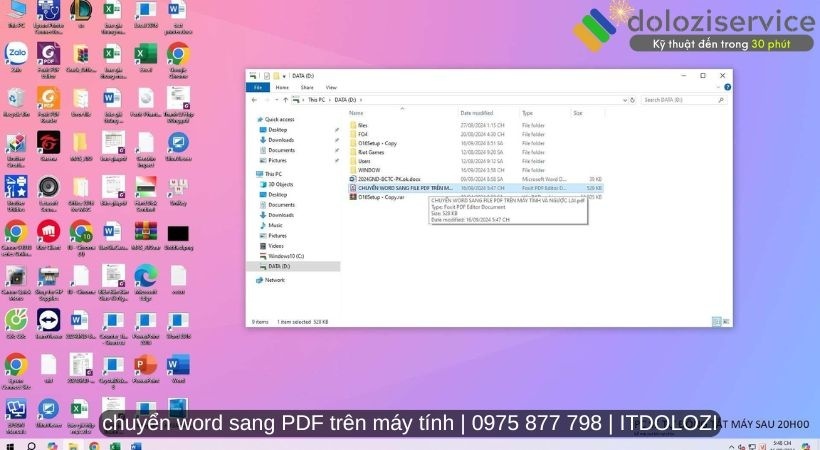Viewport: 820px width, 450px height.
Task: Open the File tab in Explorer
Action: pos(258,87)
